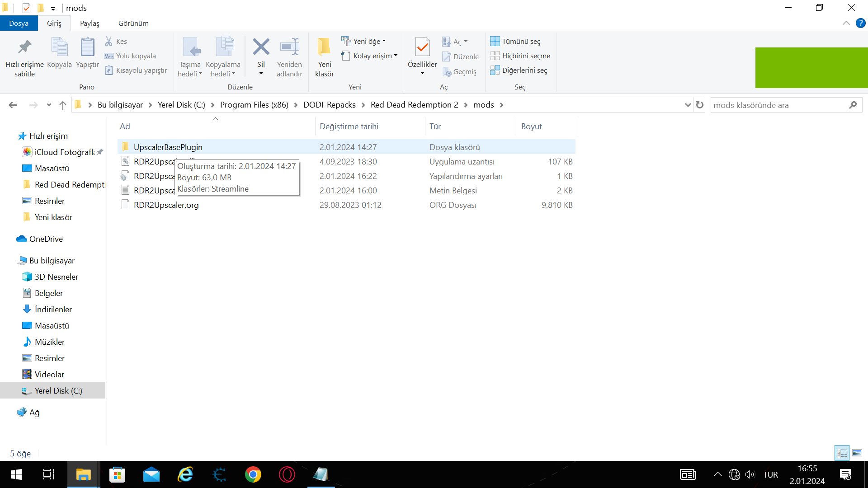The height and width of the screenshot is (488, 868).
Task: Click the Yeni klasör folder icon
Action: pos(324,47)
